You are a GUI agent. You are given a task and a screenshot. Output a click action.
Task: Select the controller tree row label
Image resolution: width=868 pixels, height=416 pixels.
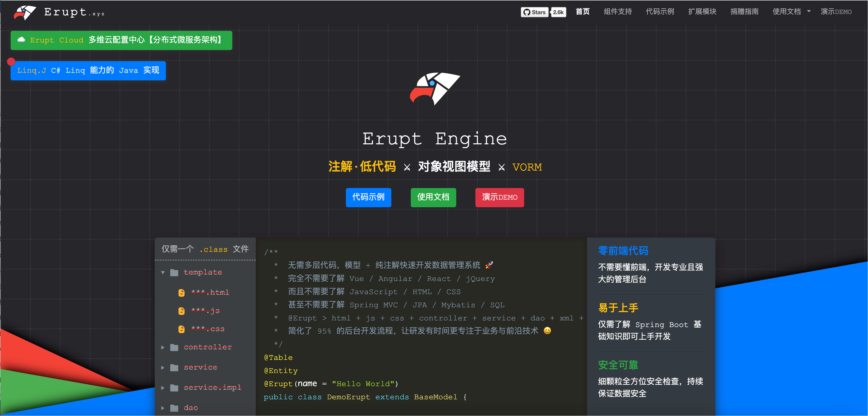(208, 347)
